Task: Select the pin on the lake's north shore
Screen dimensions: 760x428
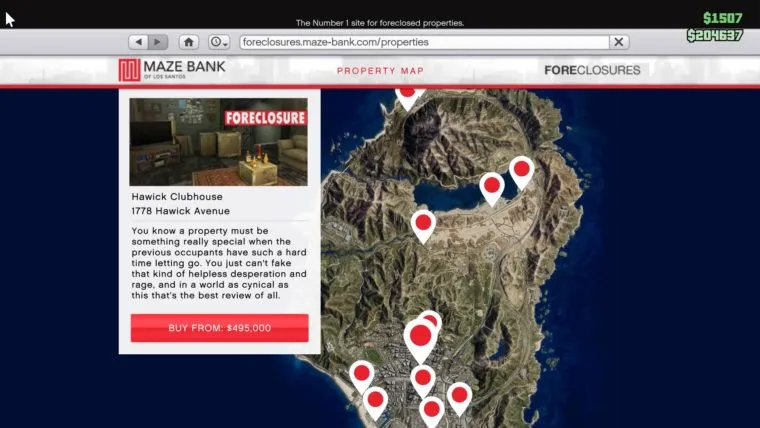Action: [x=491, y=186]
